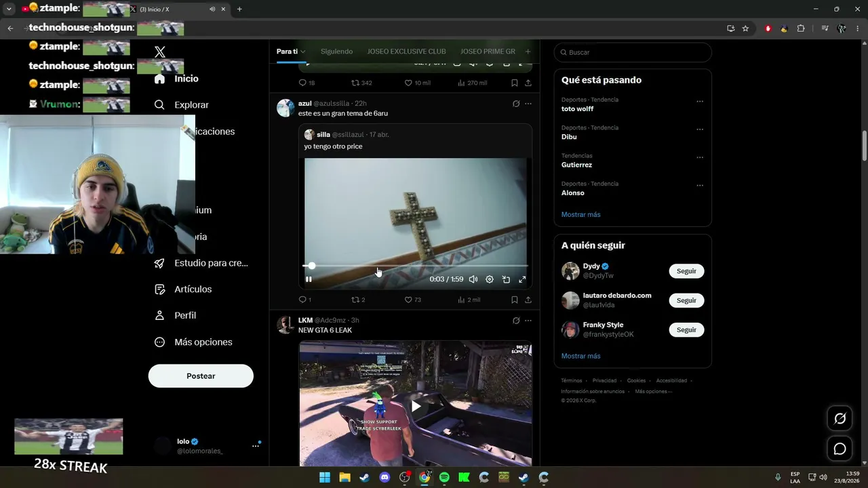The height and width of the screenshot is (488, 868).
Task: Like the post with 10 mil likes
Action: coord(417,83)
